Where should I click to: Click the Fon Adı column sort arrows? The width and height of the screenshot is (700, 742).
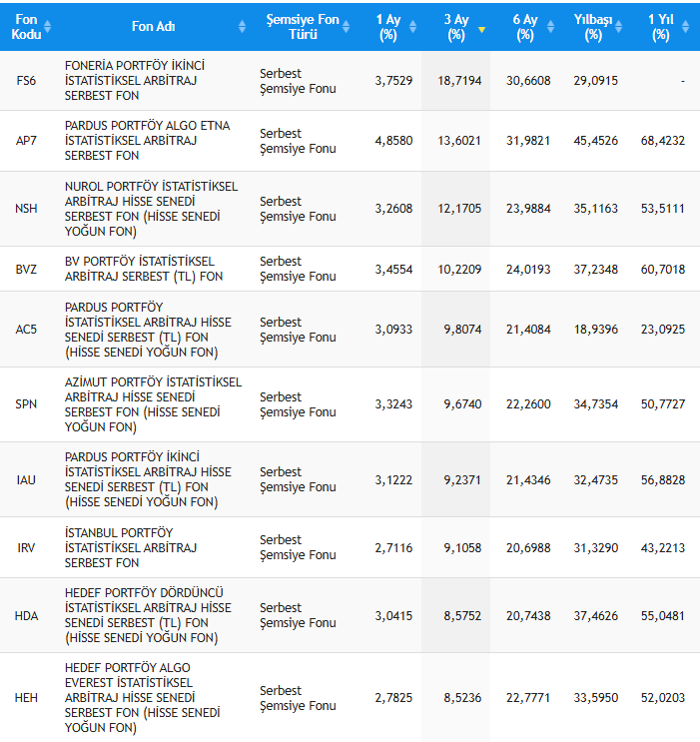(242, 27)
